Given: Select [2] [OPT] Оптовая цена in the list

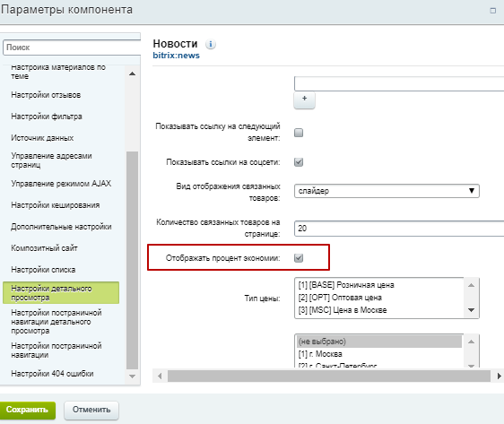Looking at the screenshot, I should click(x=340, y=298).
